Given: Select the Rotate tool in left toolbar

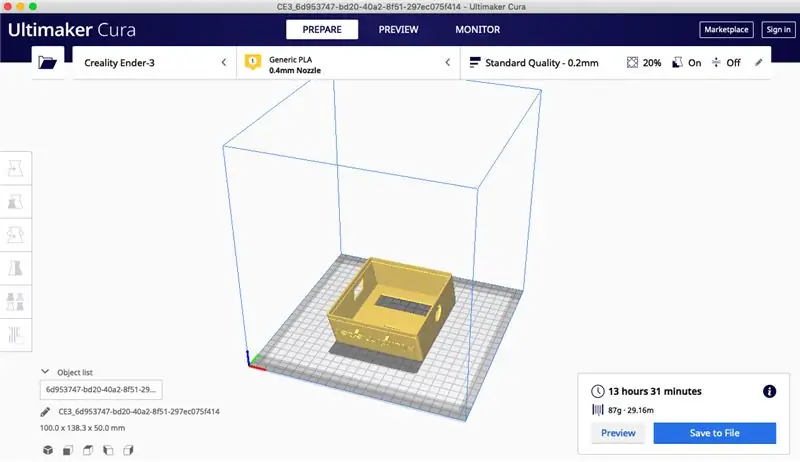Looking at the screenshot, I should click(x=15, y=235).
